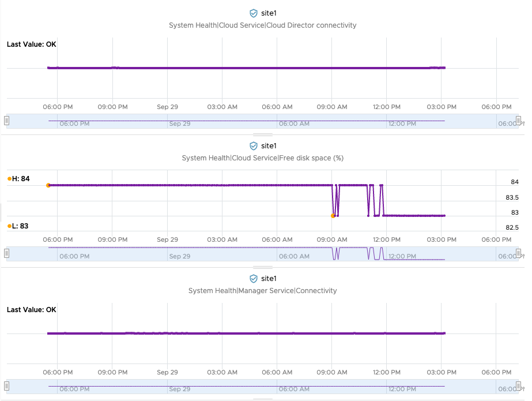The width and height of the screenshot is (532, 401).
Task: Click the orange low-value point on disk space line
Action: [x=333, y=216]
